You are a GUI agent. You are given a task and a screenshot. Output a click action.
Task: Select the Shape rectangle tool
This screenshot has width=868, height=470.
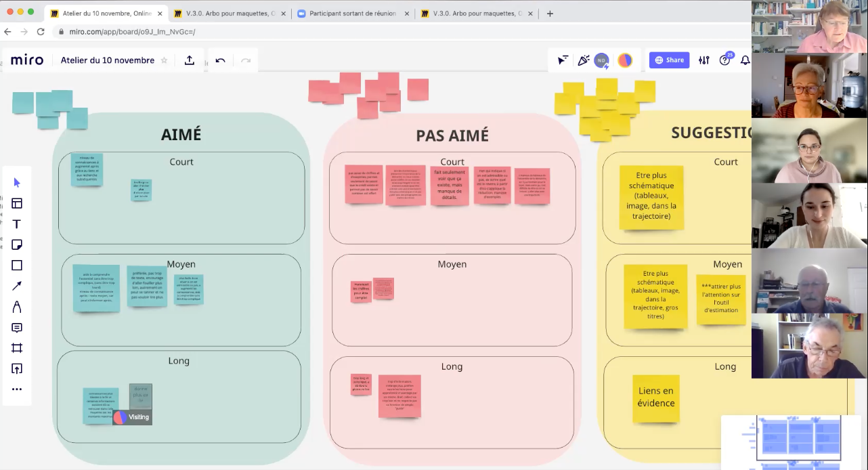[17, 265]
